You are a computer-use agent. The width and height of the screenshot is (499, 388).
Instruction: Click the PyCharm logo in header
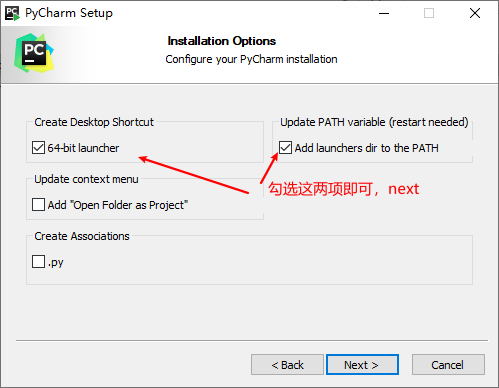pyautogui.click(x=34, y=53)
